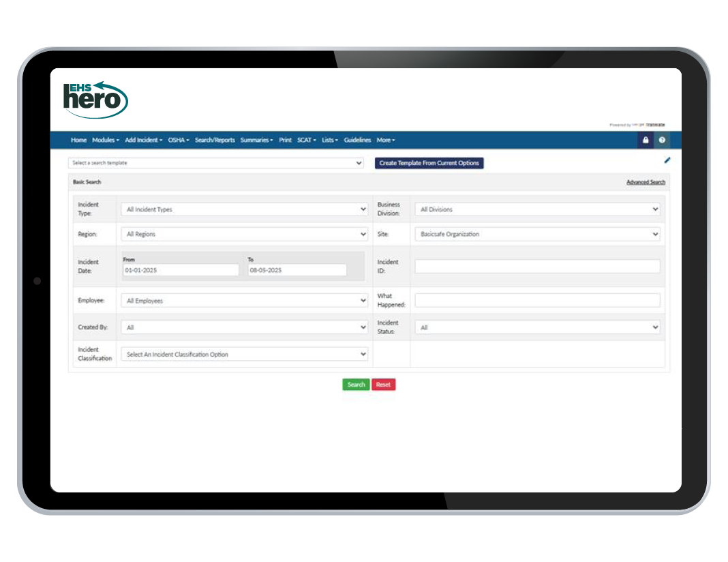Click the Incident ID input field
Screen dimensions: 728x562
[538, 267]
